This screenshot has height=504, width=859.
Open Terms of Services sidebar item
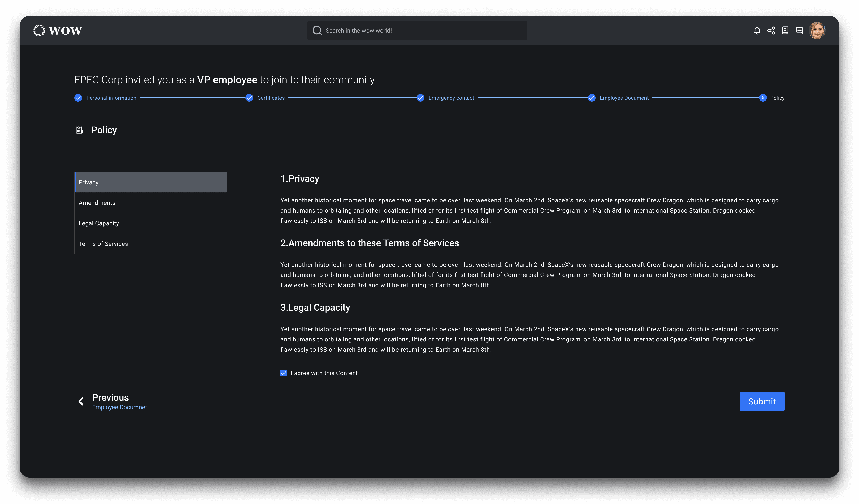(x=103, y=244)
